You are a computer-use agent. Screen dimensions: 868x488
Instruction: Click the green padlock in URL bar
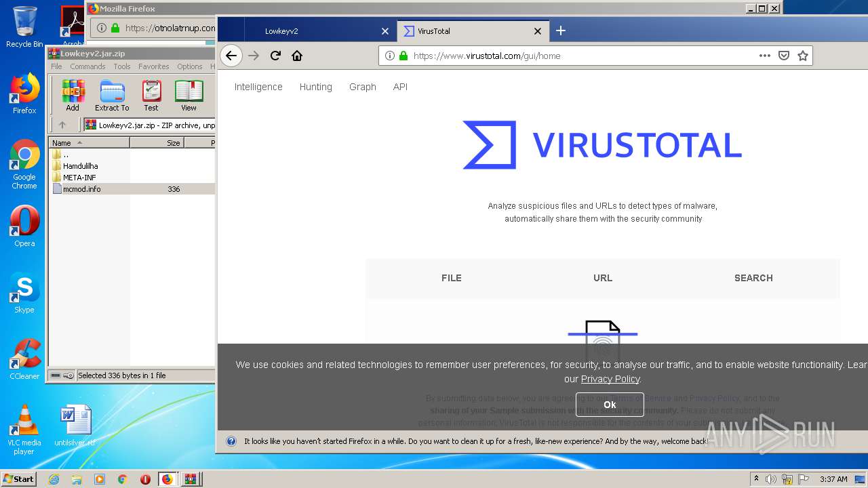[x=403, y=56]
